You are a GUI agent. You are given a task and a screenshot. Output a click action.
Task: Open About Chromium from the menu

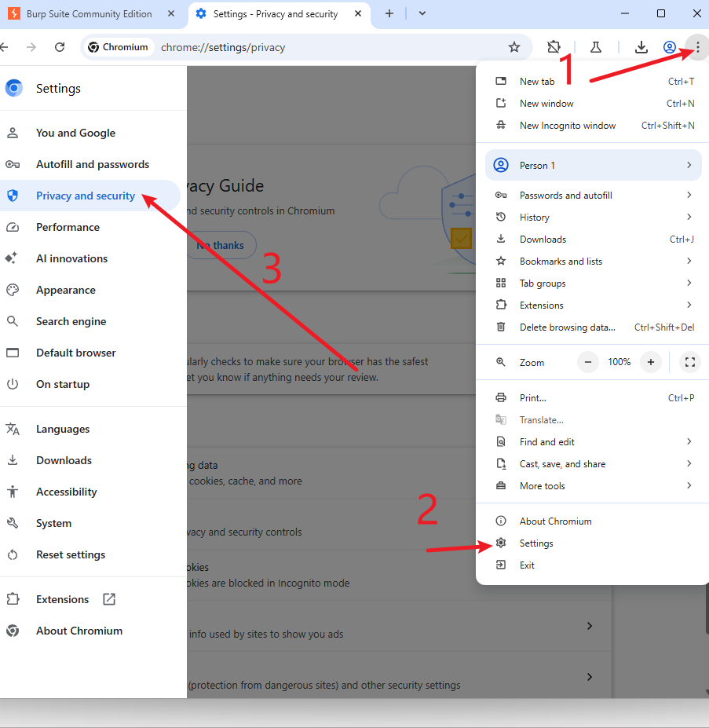tap(593, 521)
